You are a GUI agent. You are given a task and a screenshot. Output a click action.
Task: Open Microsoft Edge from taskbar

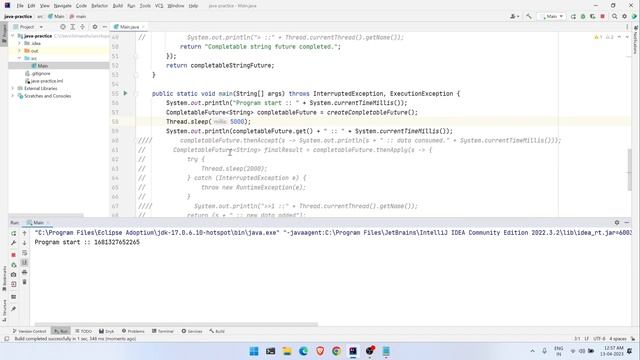click(303, 351)
